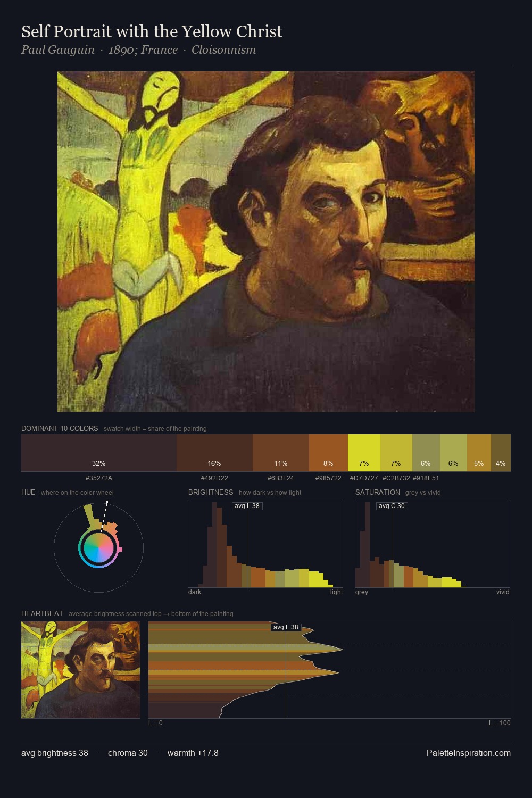The height and width of the screenshot is (798, 532).
Task: Click the saturation histogram chart
Action: point(433,544)
